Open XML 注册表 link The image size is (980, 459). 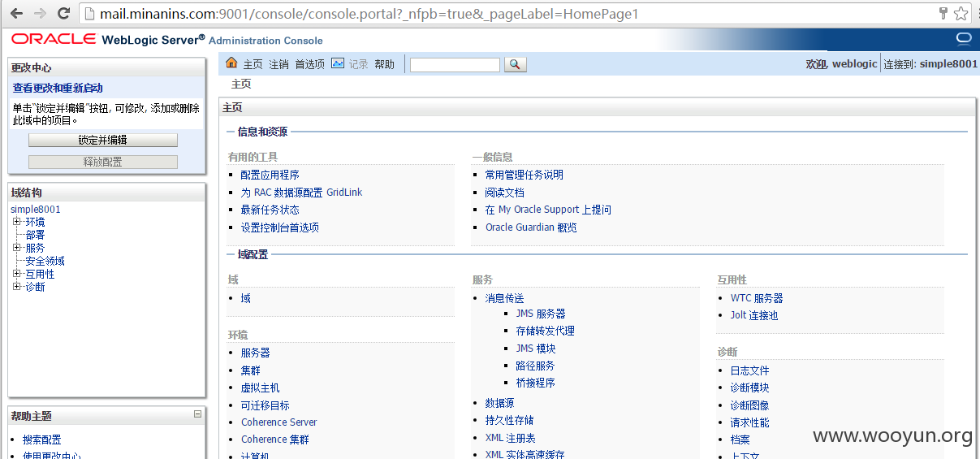click(511, 438)
